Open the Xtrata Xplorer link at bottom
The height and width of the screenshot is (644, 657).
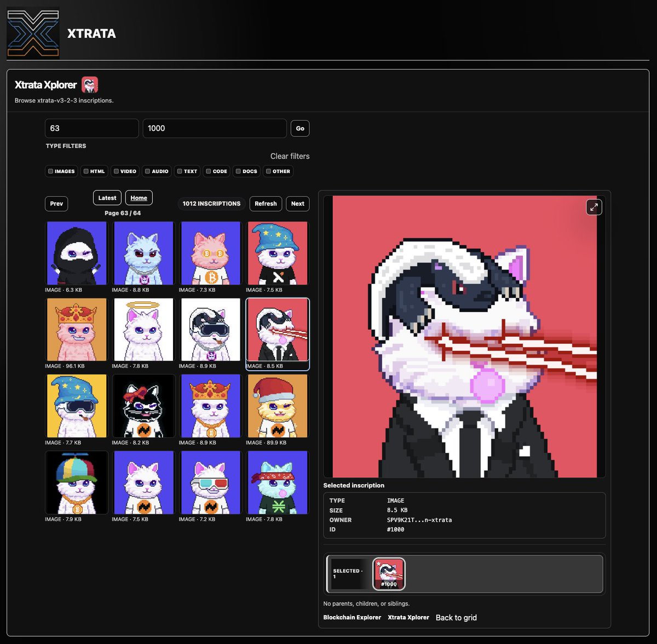pyautogui.click(x=408, y=617)
